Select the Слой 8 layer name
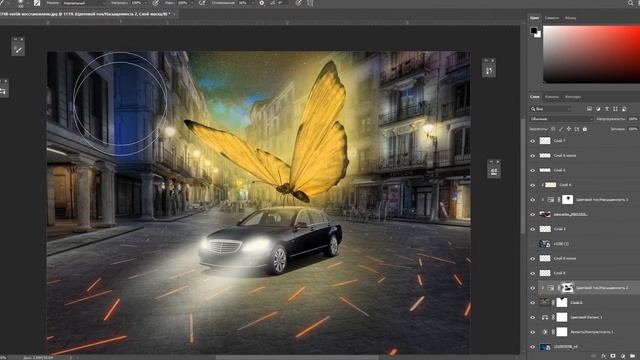Image resolution: width=640 pixels, height=360 pixels. click(559, 273)
